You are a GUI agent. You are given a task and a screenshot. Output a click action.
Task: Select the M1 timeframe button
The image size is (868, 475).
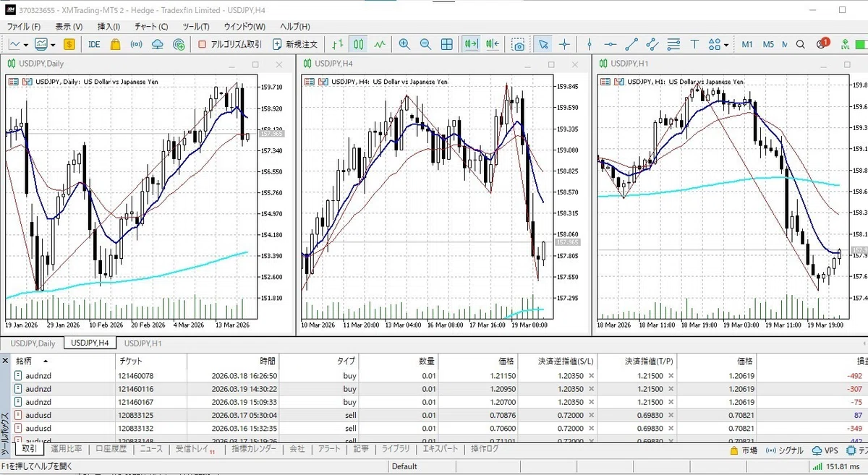click(747, 44)
